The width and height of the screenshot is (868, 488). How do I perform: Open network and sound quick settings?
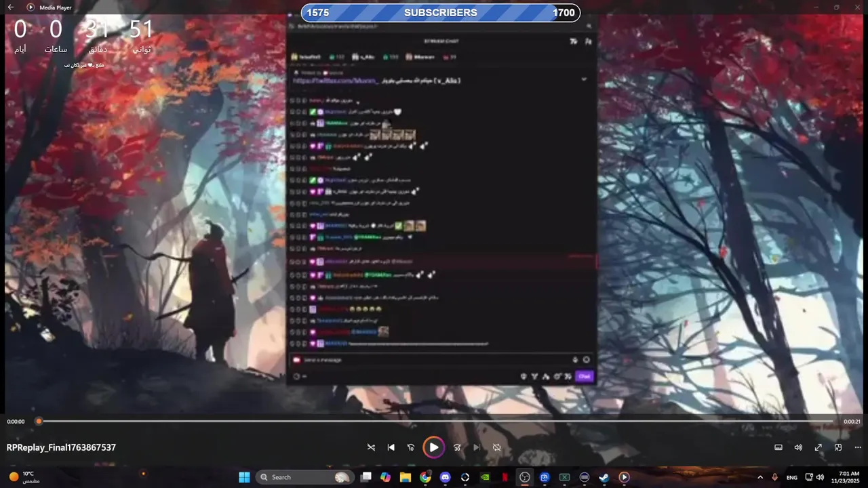(x=814, y=477)
